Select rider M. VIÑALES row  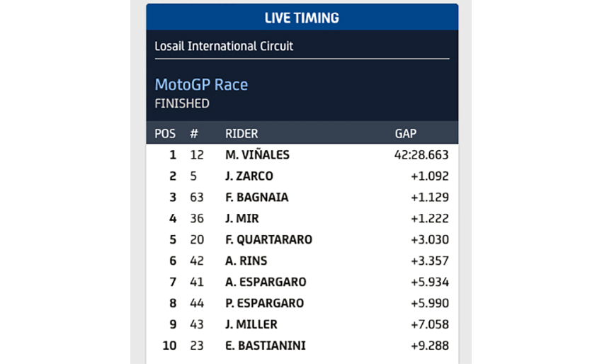[257, 154]
